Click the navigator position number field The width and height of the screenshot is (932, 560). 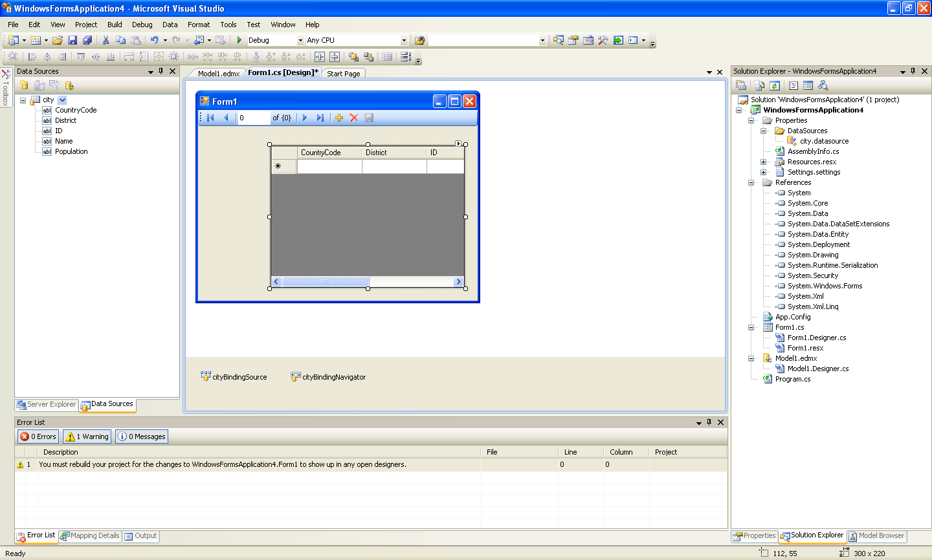pos(252,118)
